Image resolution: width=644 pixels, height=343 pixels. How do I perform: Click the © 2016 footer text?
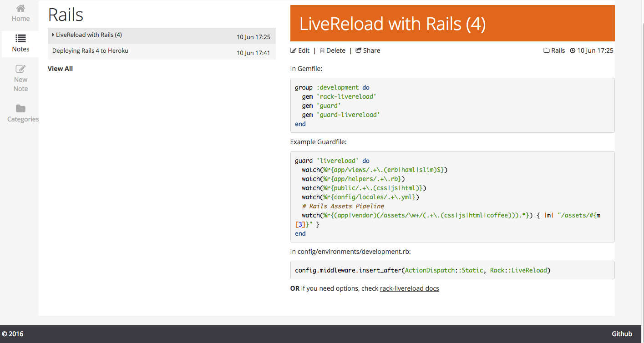[x=13, y=334]
